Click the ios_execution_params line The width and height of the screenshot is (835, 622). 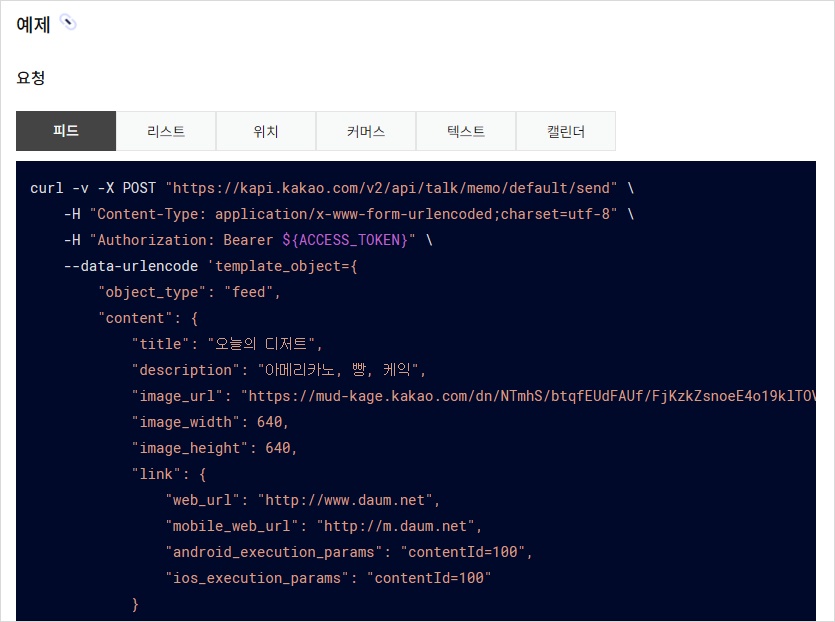pos(328,578)
